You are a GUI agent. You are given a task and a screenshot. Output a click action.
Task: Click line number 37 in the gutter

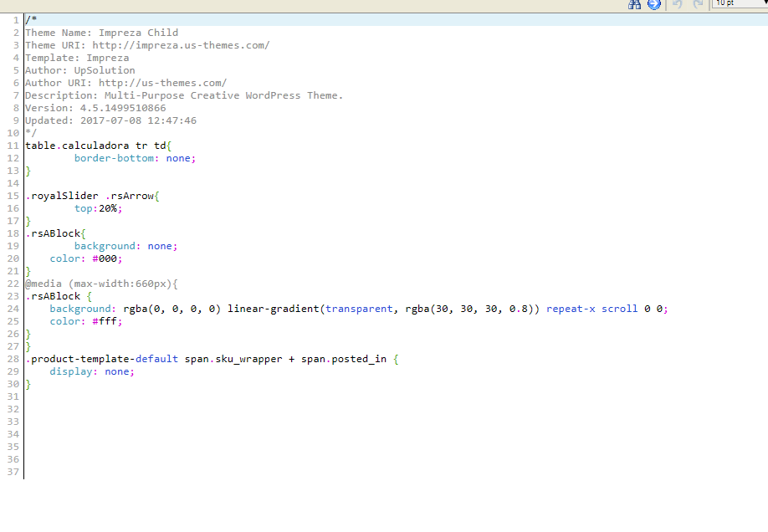click(13, 473)
